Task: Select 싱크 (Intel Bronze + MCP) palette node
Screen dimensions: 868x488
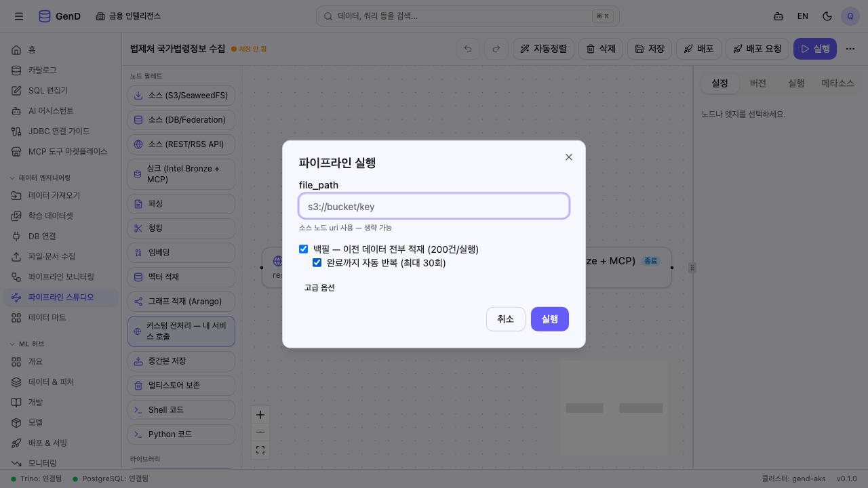Action: point(181,174)
